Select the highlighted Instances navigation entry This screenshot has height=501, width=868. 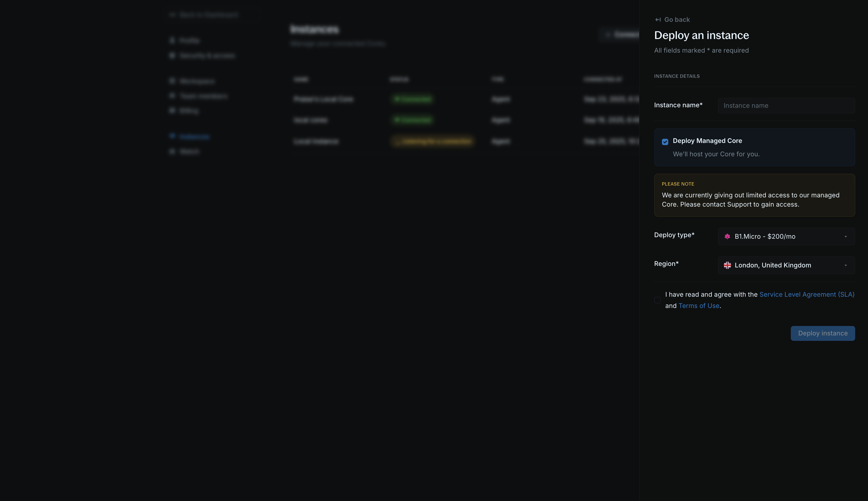(x=195, y=136)
